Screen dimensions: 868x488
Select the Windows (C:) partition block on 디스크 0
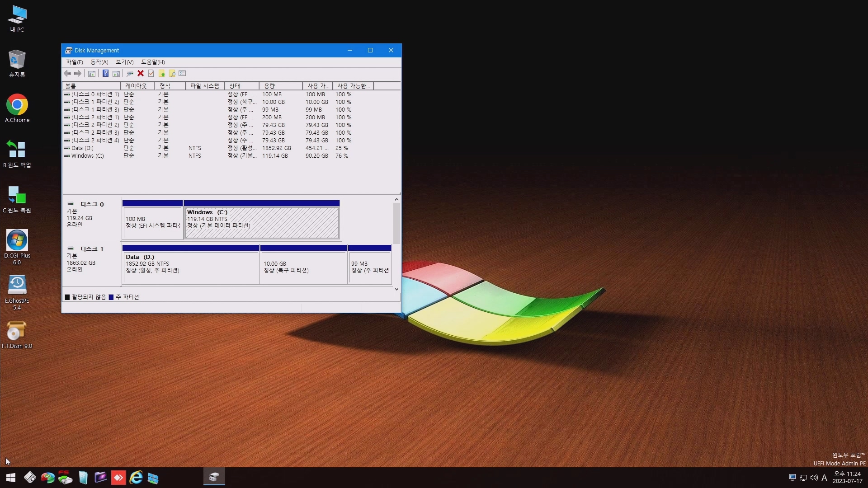click(x=262, y=220)
